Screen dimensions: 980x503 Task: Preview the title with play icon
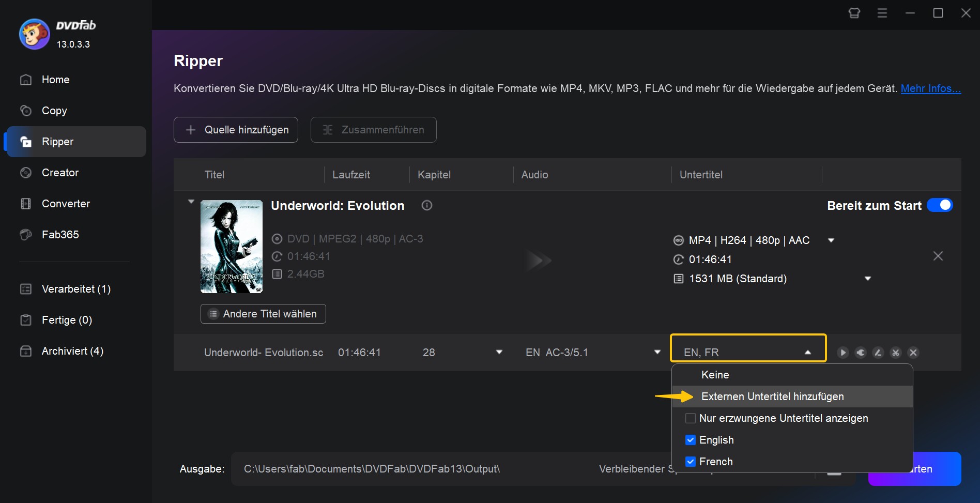pos(843,353)
